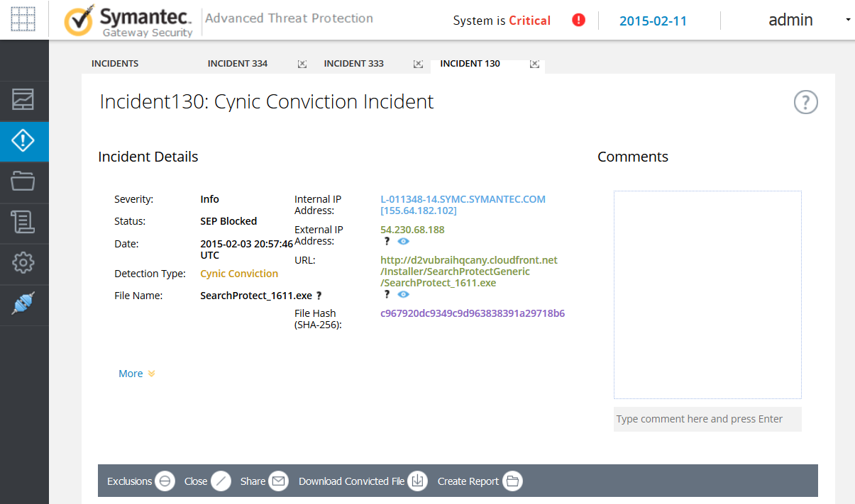The image size is (855, 504).
Task: Click the 'Incident130: Cynic Conviction Incident' heading
Action: [x=267, y=101]
